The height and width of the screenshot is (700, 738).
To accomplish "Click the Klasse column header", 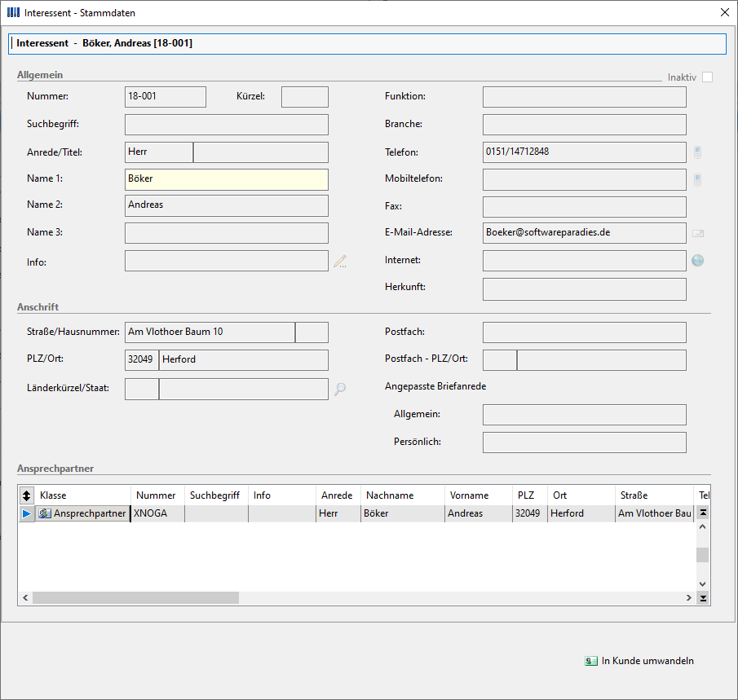I will tap(82, 495).
